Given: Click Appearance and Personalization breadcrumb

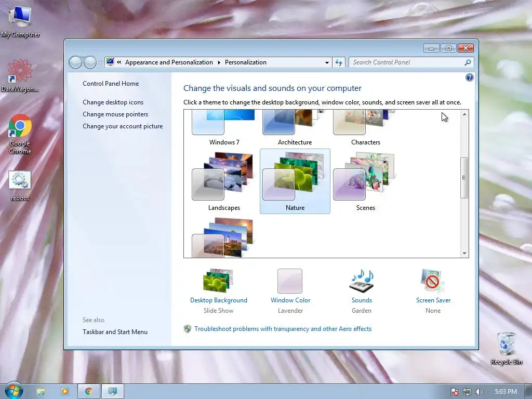Looking at the screenshot, I should (x=169, y=62).
